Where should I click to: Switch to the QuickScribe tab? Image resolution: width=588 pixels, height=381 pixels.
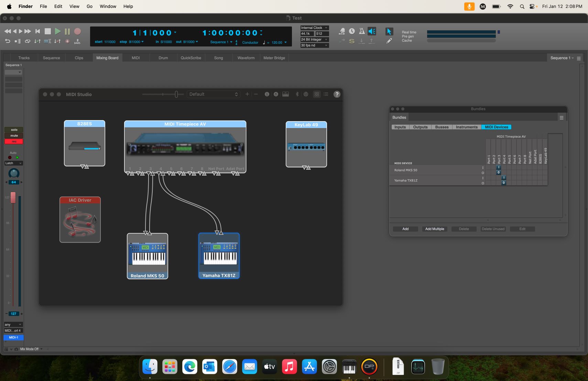[191, 58]
